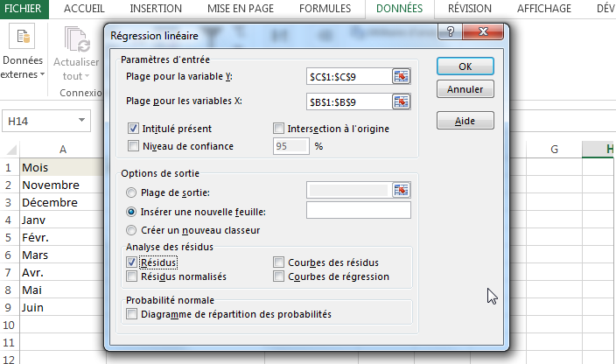Click the Actualiser tout refresh icon
The width and height of the screenshot is (616, 364).
pyautogui.click(x=76, y=38)
